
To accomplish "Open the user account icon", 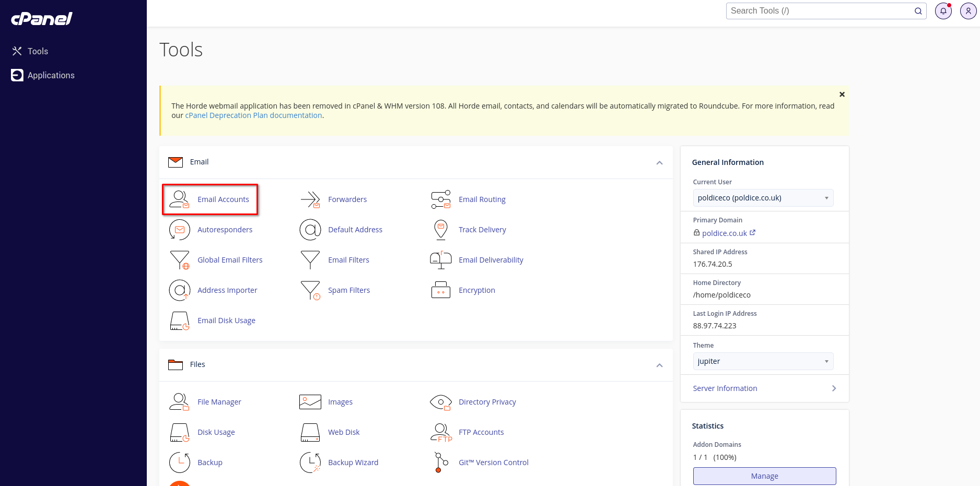I will (968, 11).
